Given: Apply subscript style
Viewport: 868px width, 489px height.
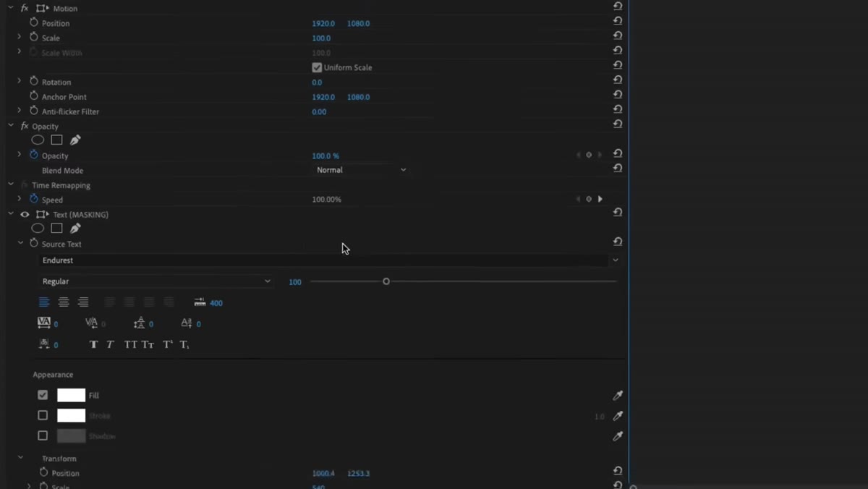Looking at the screenshot, I should coord(184,344).
